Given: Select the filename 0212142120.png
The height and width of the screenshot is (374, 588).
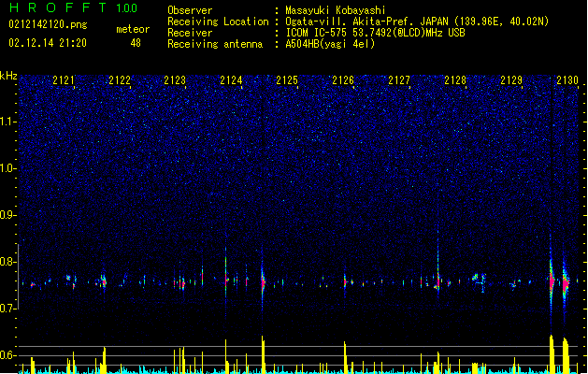Looking at the screenshot, I should [x=48, y=24].
